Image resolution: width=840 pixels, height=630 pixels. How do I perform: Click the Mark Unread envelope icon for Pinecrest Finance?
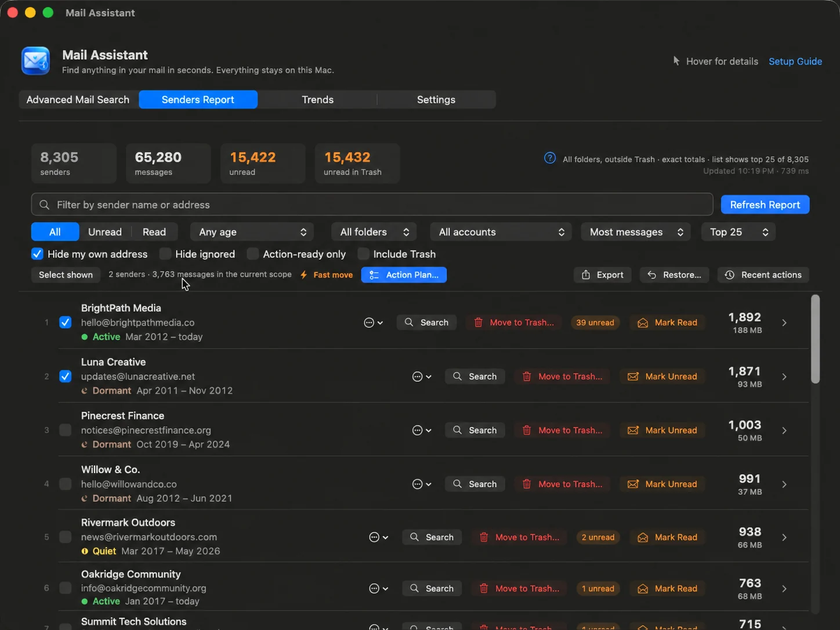tap(633, 430)
